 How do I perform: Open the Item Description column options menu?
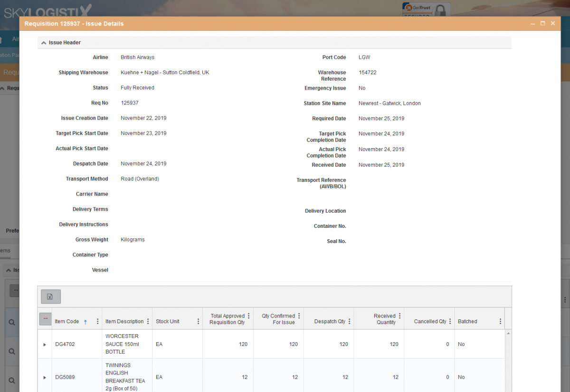(x=148, y=321)
